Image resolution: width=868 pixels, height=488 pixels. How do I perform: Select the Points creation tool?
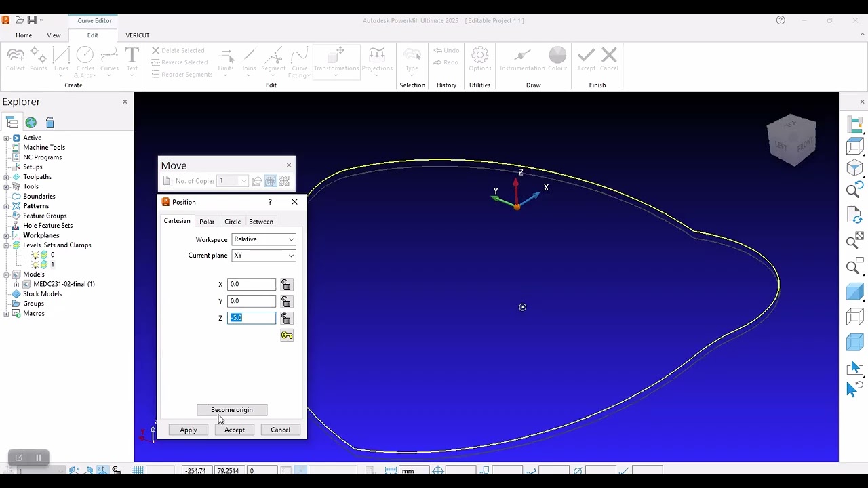tap(39, 59)
